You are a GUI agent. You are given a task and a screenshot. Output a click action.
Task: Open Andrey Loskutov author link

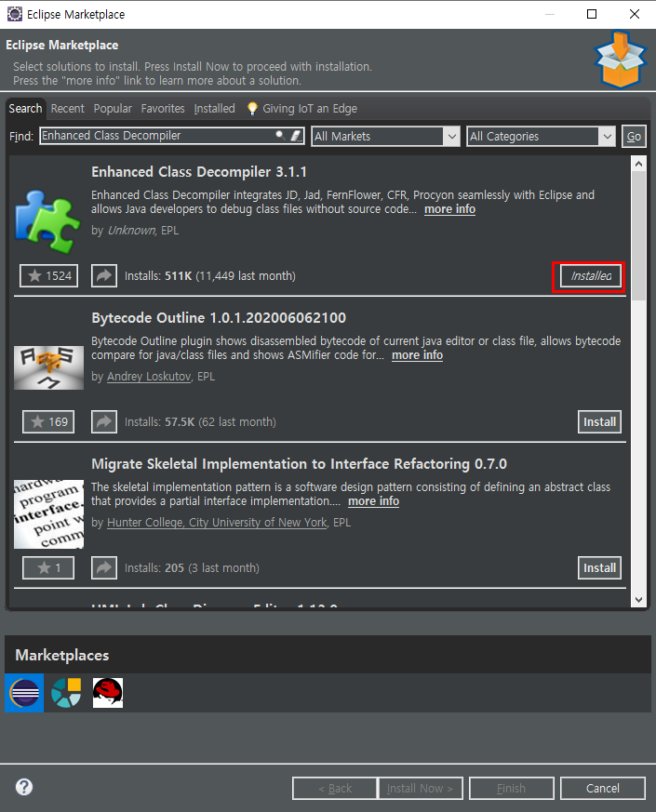tap(149, 377)
